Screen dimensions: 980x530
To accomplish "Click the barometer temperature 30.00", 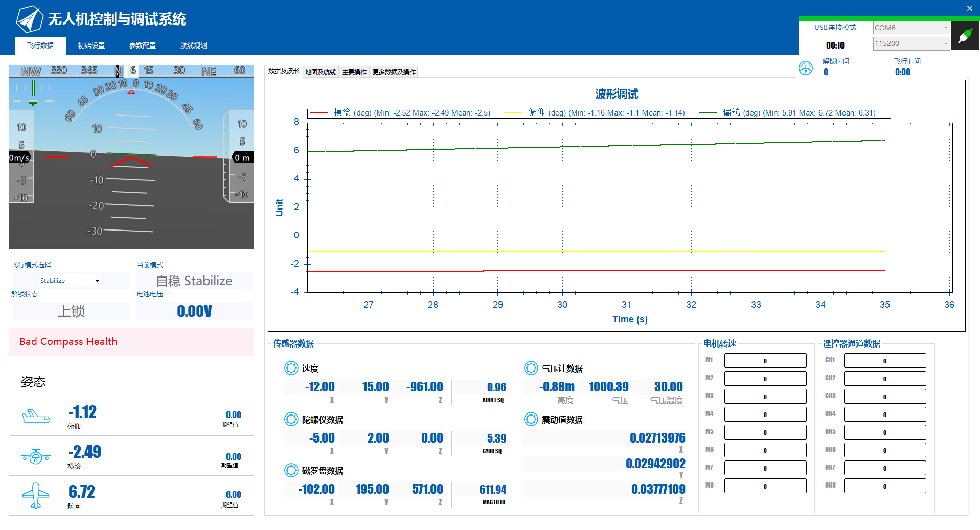I will tap(669, 387).
